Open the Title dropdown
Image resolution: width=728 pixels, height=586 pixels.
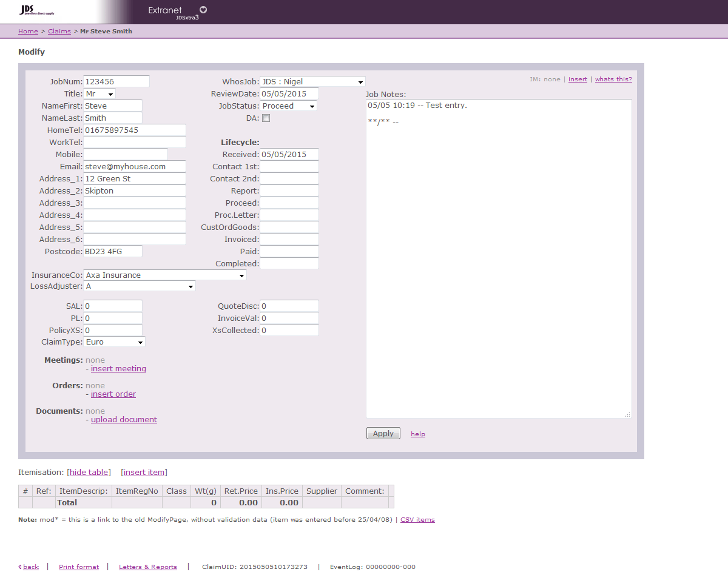(x=99, y=94)
